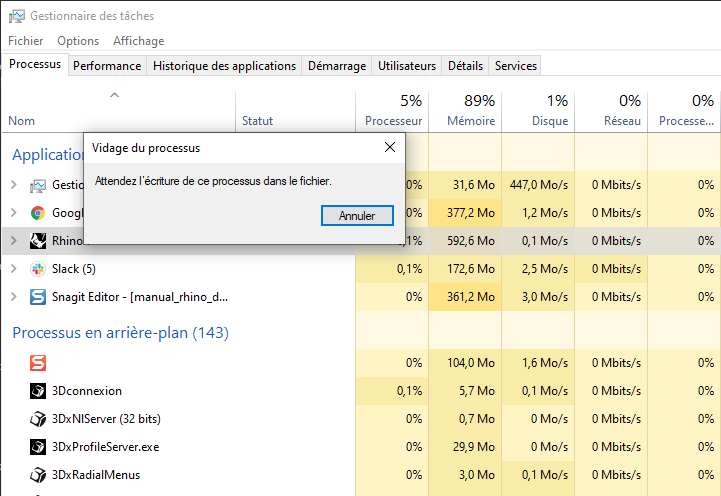Viewport: 721px width, 496px height.
Task: Click the 377,2 Mo memory value
Action: click(x=471, y=213)
